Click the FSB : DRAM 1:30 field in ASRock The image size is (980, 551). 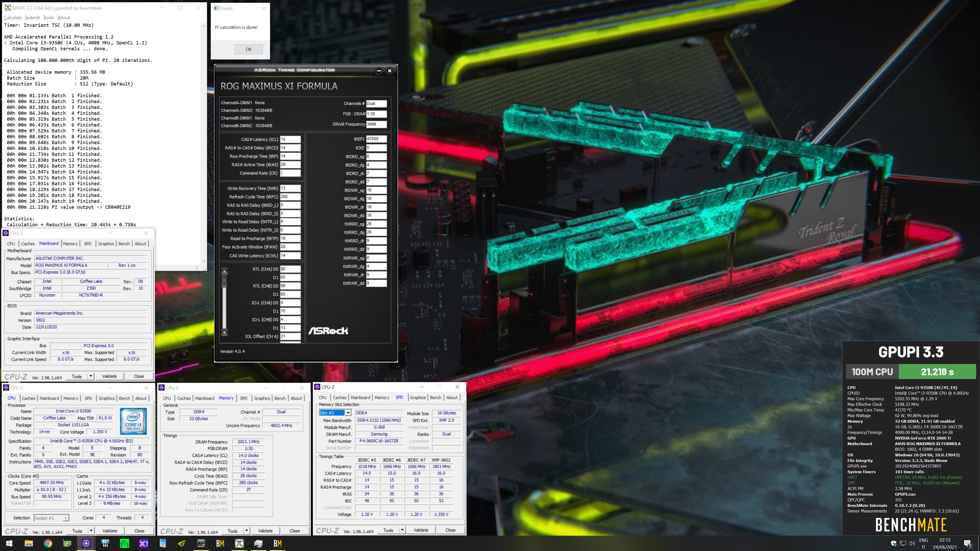pos(376,114)
